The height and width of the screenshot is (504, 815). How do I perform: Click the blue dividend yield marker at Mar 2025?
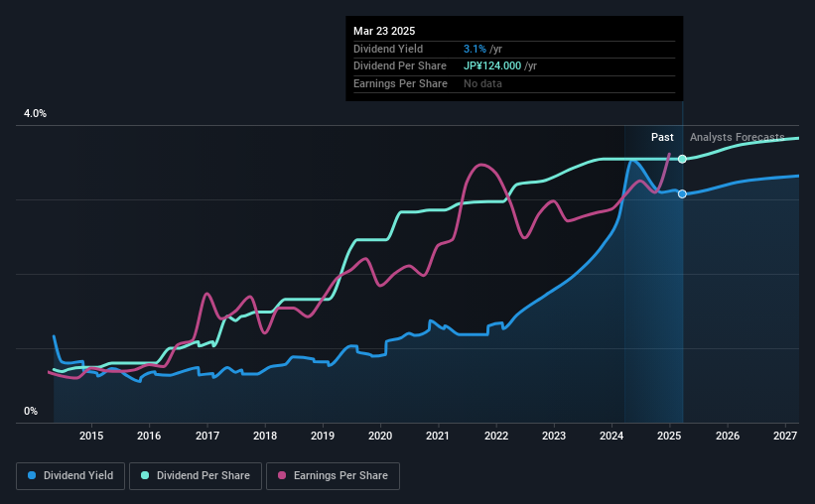[682, 193]
